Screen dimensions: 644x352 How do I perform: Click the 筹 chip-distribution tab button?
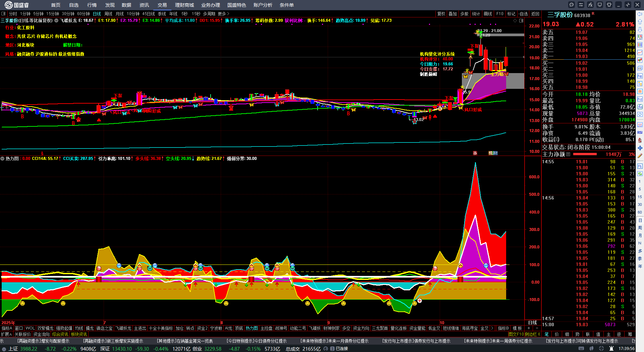(x=630, y=334)
